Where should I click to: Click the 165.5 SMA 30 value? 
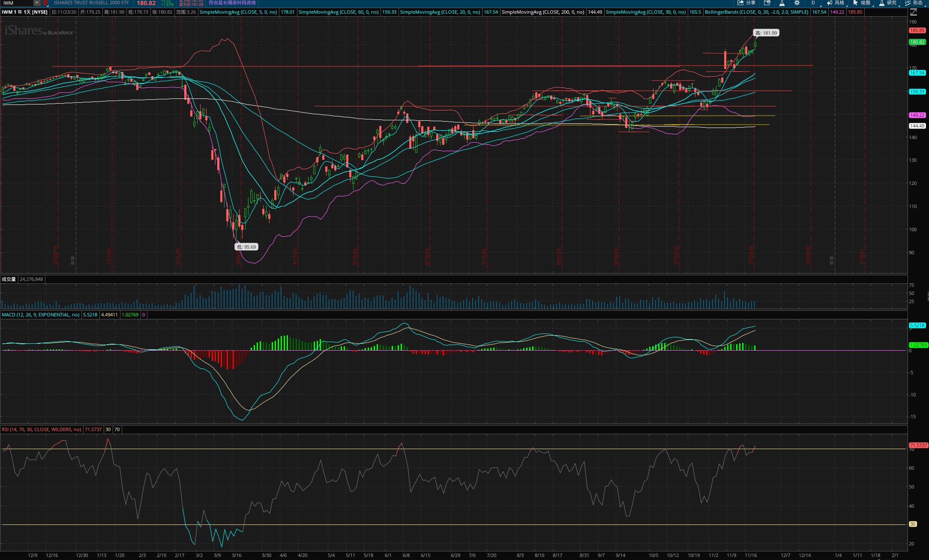(x=695, y=12)
